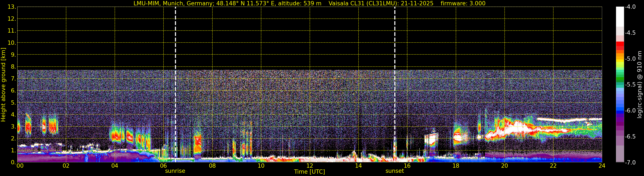The height and width of the screenshot is (176, 644).
Task: Click the 00 hour tick label
Action: [x=20, y=166]
